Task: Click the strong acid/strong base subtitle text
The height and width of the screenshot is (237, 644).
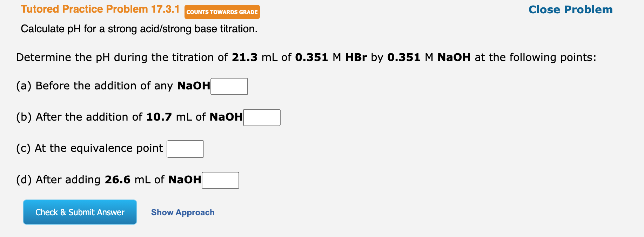Action: click(139, 29)
